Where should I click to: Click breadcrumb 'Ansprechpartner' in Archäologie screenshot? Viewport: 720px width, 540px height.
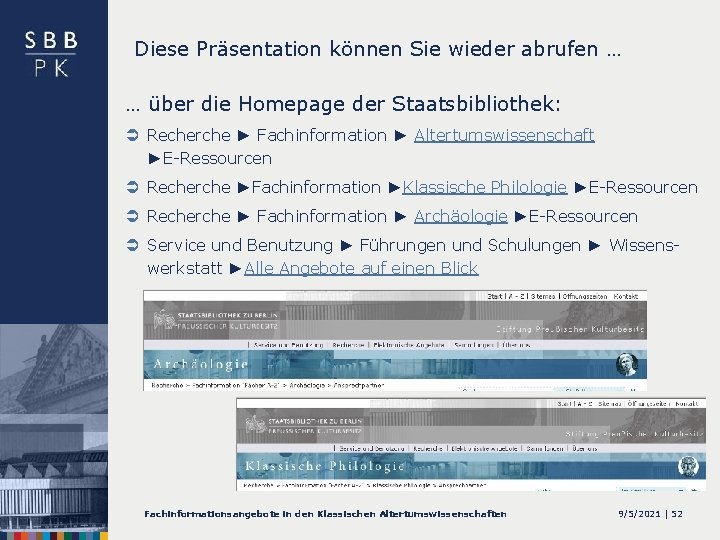click(359, 385)
